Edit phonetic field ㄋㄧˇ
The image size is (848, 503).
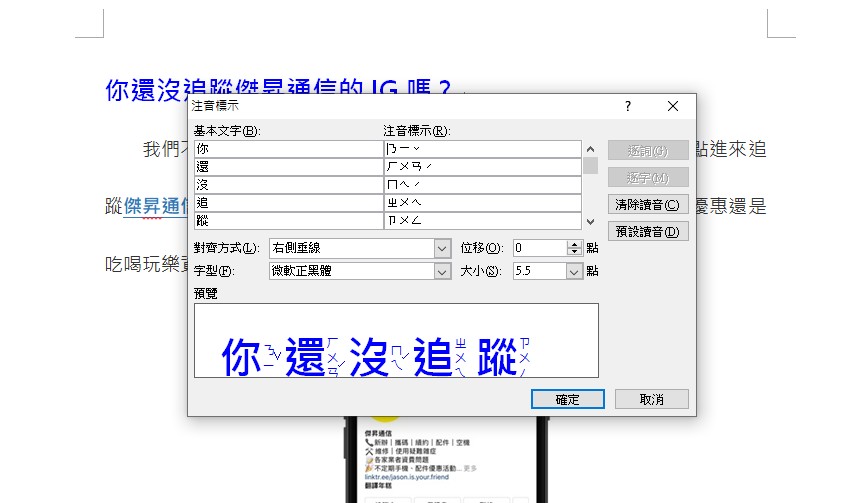click(x=482, y=148)
